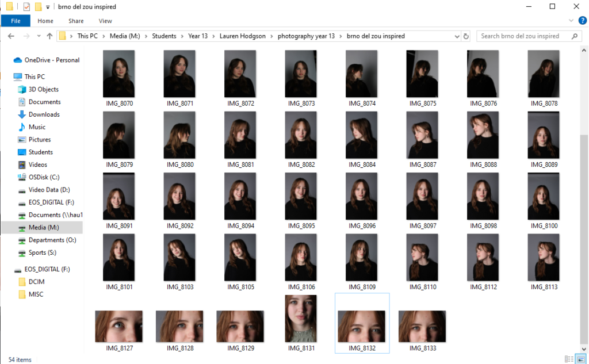
Task: Click the Departments (O:) network drive icon
Action: point(22,240)
